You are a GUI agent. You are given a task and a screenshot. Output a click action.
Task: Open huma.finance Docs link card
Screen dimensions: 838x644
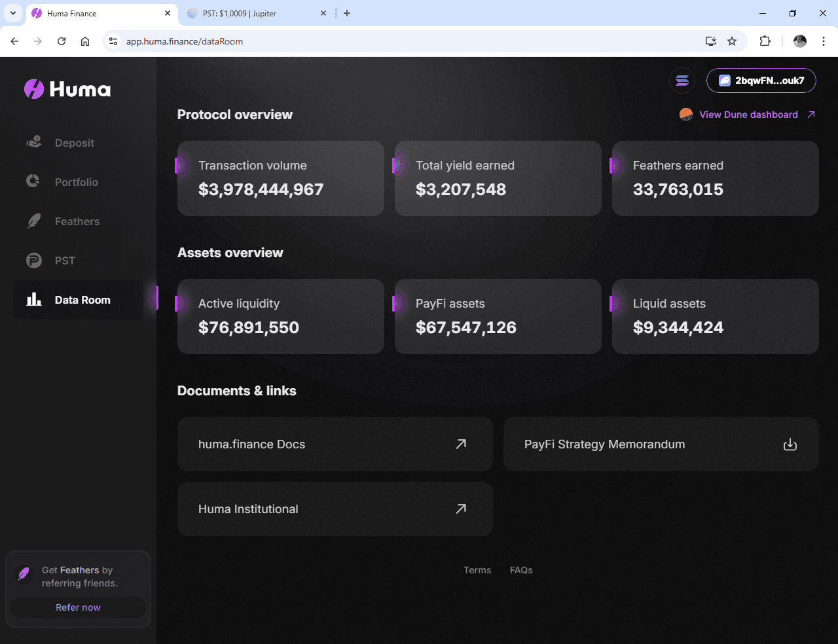(335, 444)
